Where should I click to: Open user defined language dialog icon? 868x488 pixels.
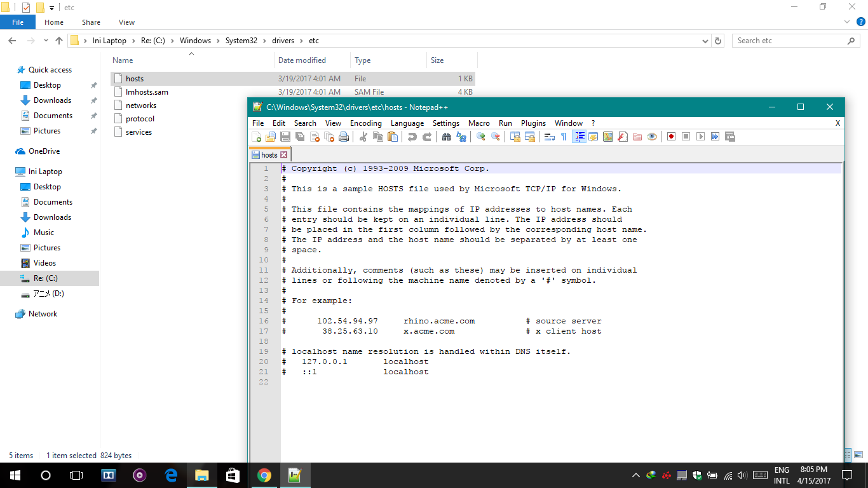click(593, 137)
